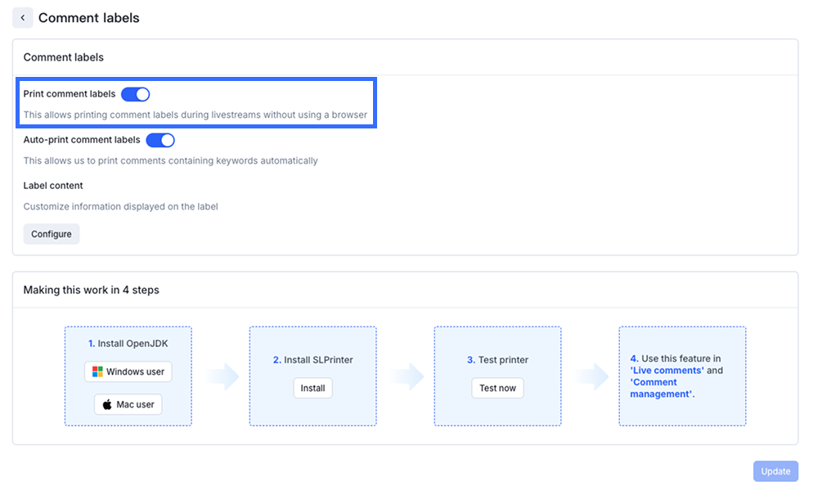
Task: Click the 'Auto-print comment labels' label text
Action: (x=82, y=140)
